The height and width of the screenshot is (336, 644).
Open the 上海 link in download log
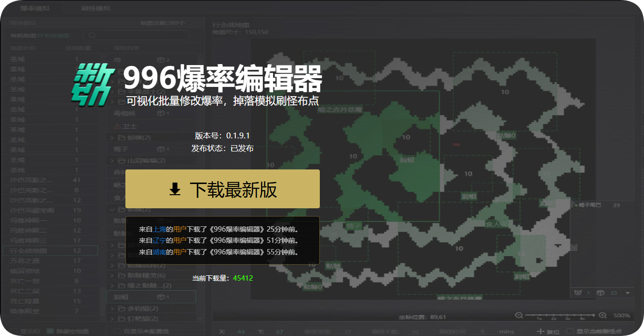click(159, 229)
